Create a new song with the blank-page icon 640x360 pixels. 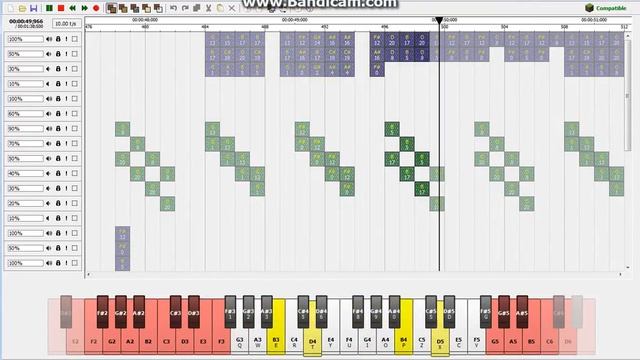click(x=11, y=8)
